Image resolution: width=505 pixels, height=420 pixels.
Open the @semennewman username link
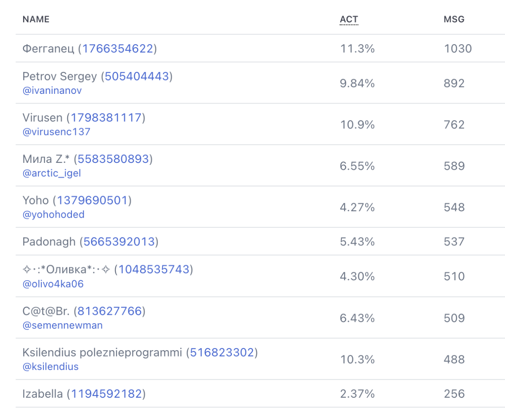[x=63, y=325]
